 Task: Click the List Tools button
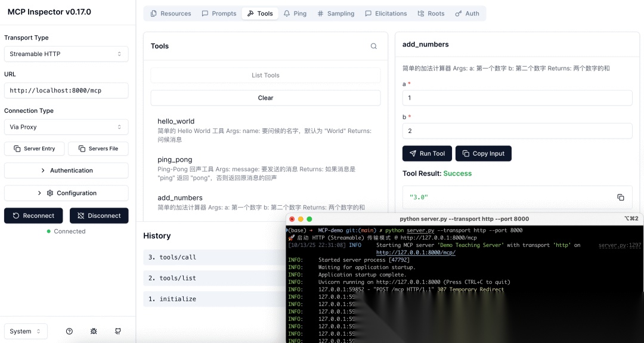coord(265,75)
